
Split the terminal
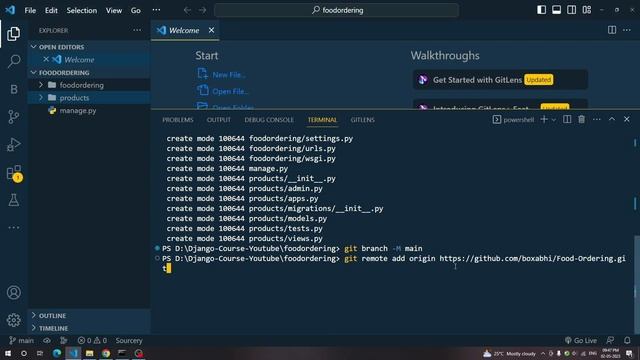point(567,119)
